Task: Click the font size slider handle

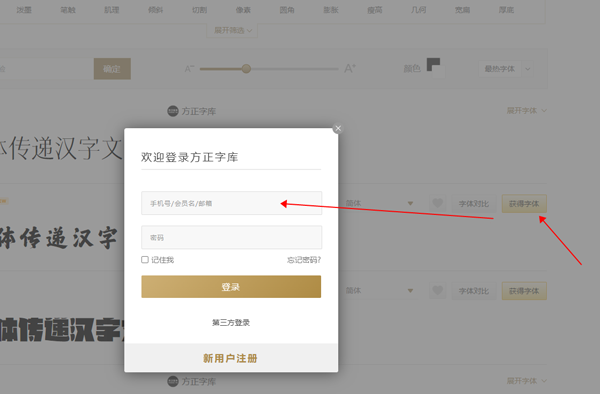Action: click(x=246, y=68)
